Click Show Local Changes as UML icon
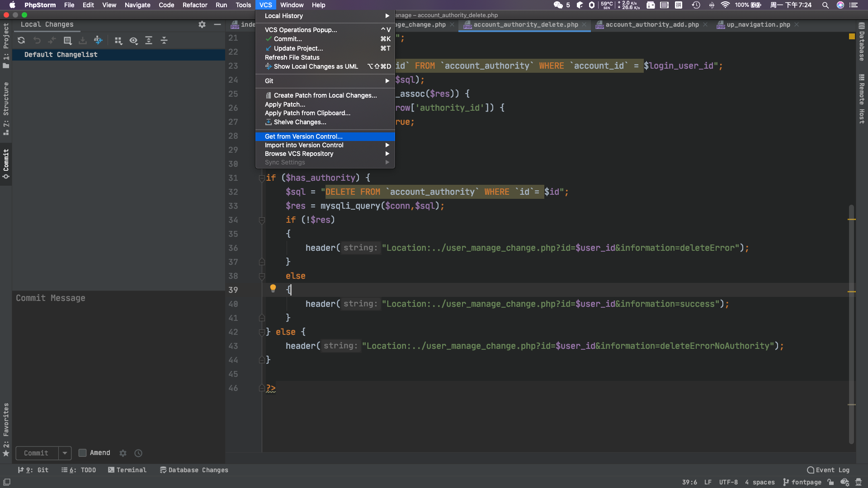Screen dimensions: 868x488 (x=98, y=41)
